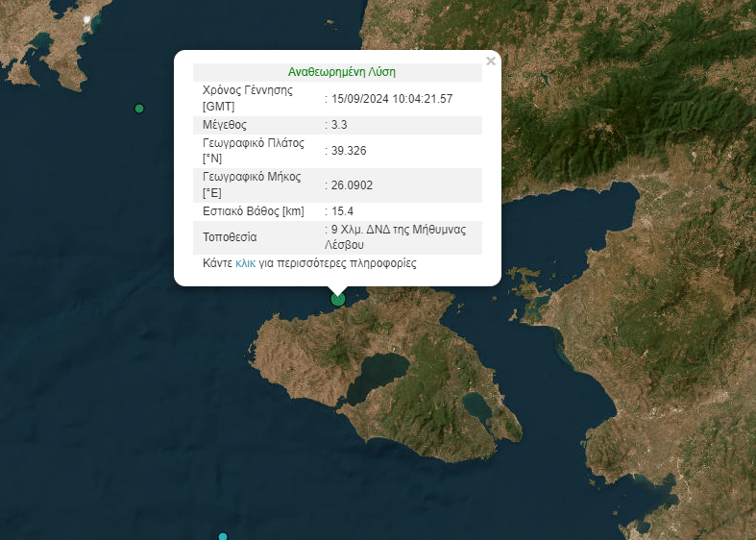
Task: Click the 'Αναθεωρημένη Λύση' popup heading
Action: [x=342, y=72]
